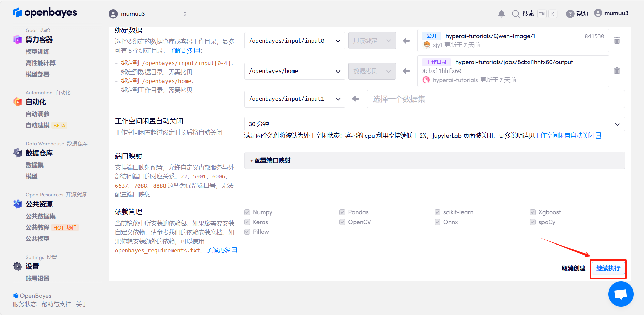Click the notification bell icon
This screenshot has height=315, width=644.
(501, 14)
